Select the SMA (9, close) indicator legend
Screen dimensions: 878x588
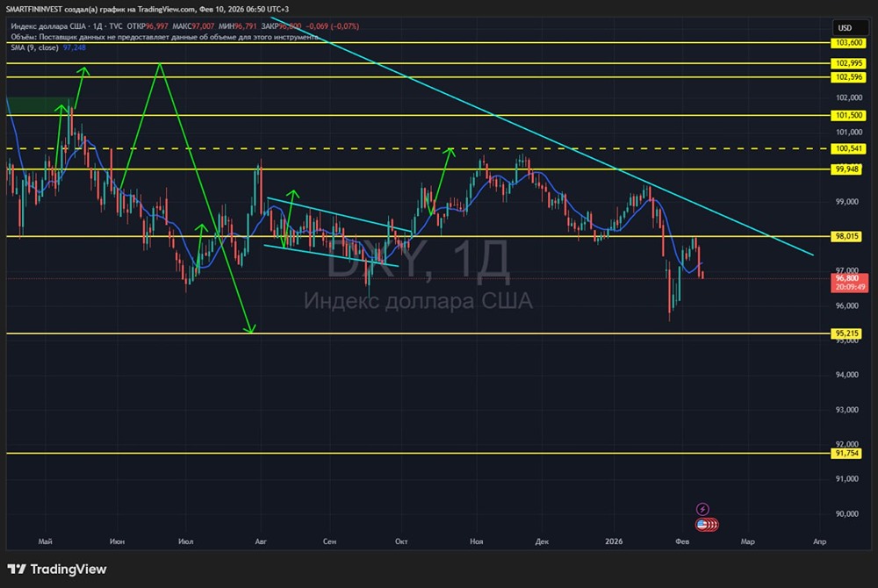click(x=34, y=47)
